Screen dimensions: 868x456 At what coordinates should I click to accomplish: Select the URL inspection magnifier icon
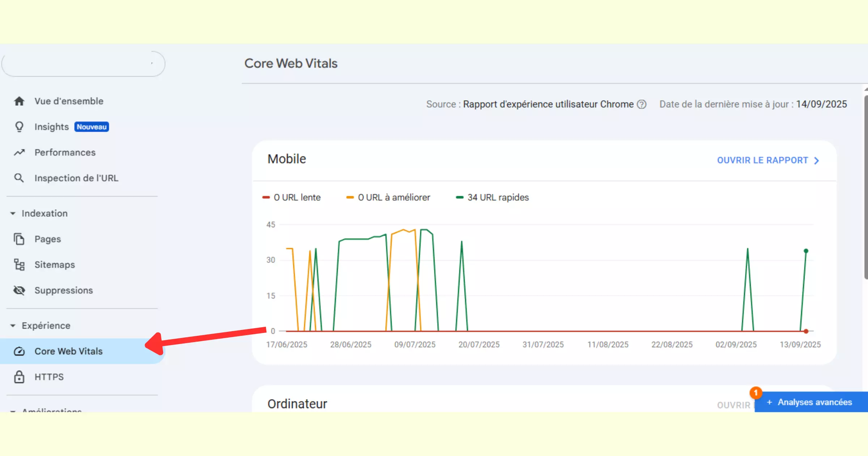point(18,178)
